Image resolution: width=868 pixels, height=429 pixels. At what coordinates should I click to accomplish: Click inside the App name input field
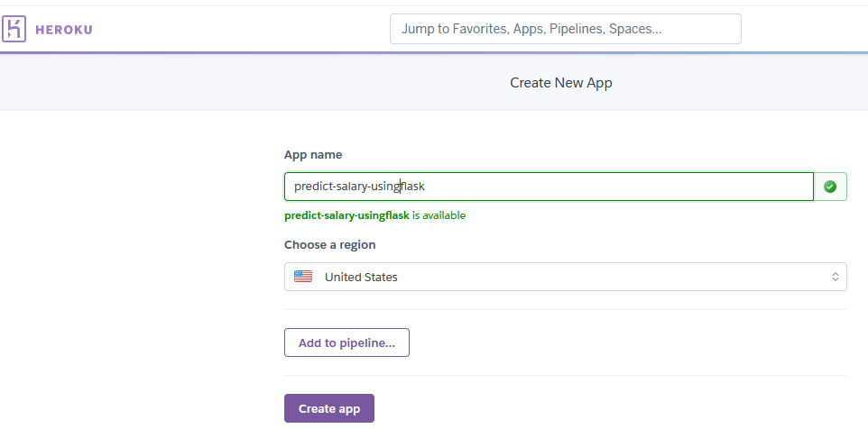pos(549,187)
